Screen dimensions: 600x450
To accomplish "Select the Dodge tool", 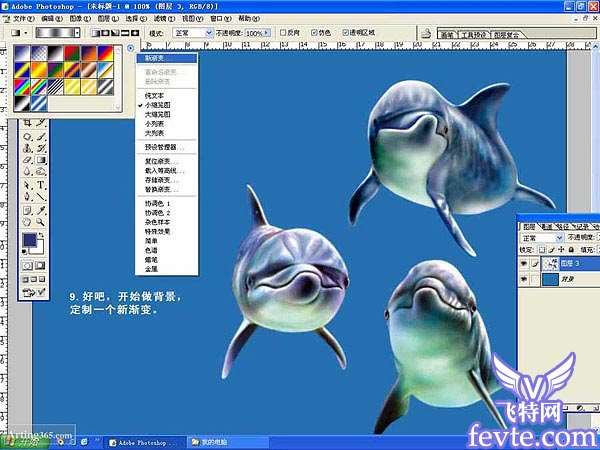I will point(41,171).
